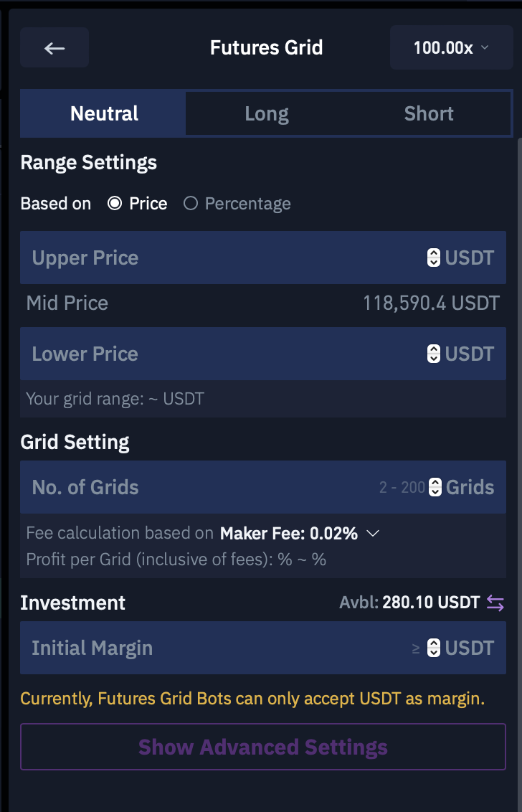The height and width of the screenshot is (812, 522).
Task: Switch to the Long tab
Action: (x=267, y=113)
